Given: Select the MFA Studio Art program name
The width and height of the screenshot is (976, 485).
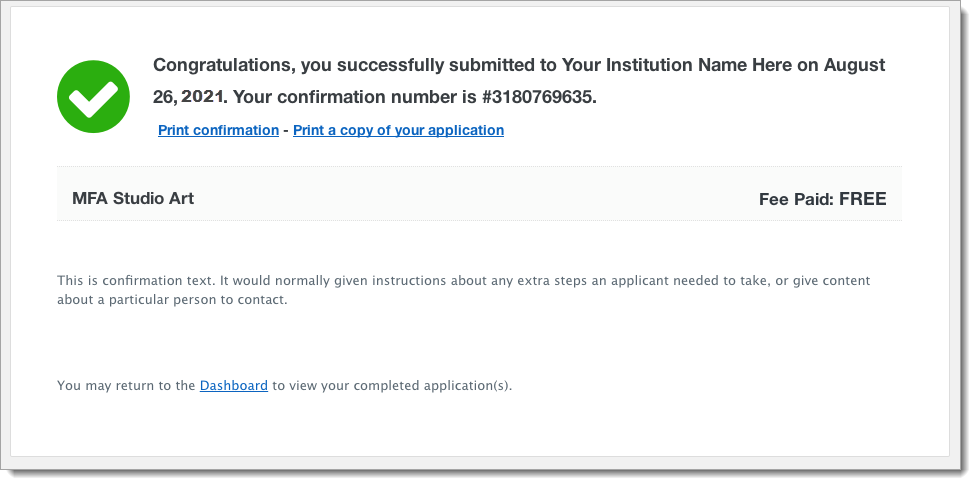Looking at the screenshot, I should point(133,198).
